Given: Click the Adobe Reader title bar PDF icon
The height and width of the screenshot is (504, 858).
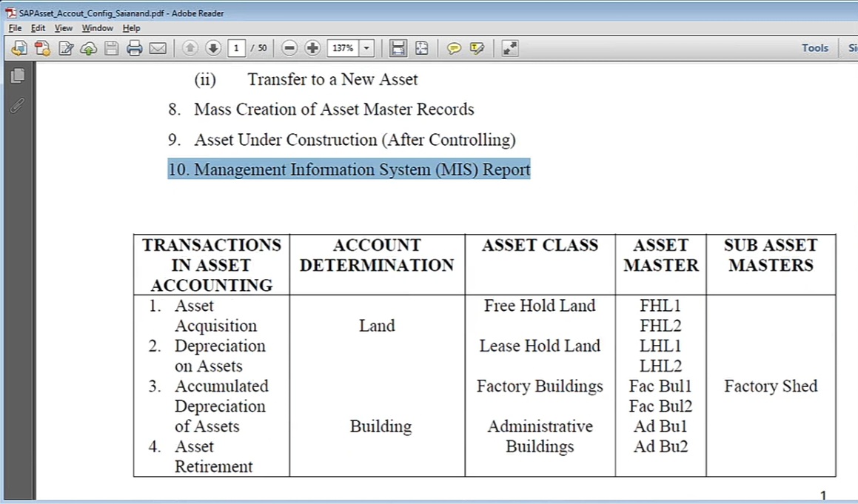Looking at the screenshot, I should click(x=10, y=13).
